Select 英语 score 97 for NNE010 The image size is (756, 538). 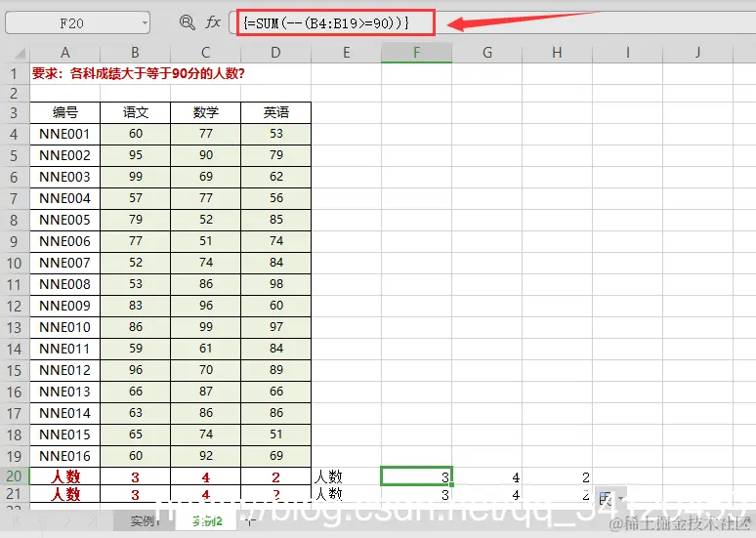tap(275, 327)
